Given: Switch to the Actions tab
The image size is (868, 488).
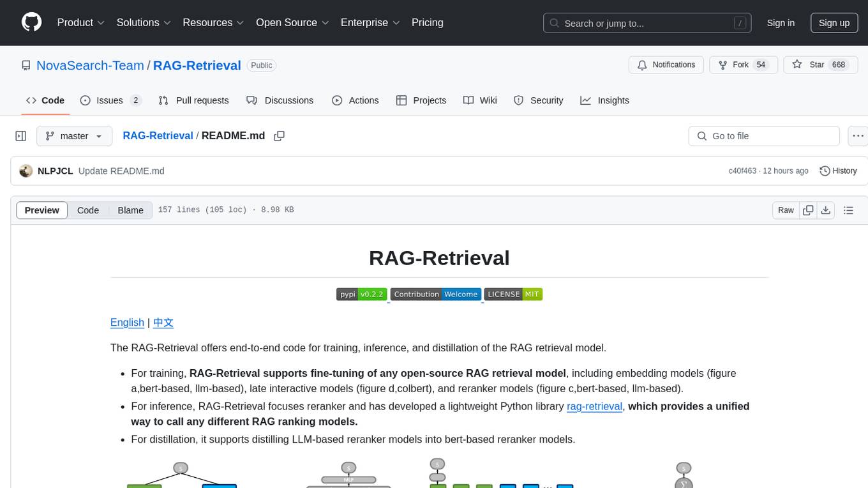Looking at the screenshot, I should [x=355, y=100].
